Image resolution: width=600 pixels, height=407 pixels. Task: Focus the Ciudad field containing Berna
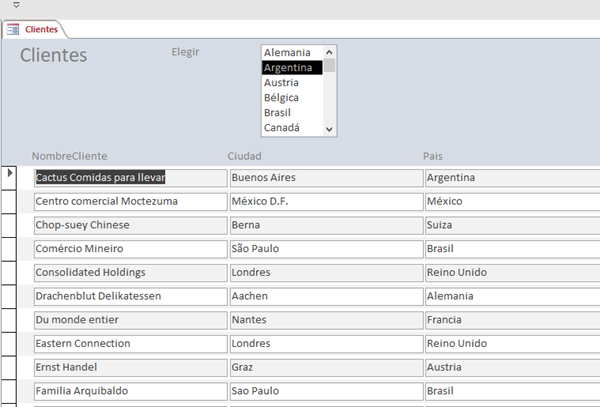pyautogui.click(x=322, y=225)
